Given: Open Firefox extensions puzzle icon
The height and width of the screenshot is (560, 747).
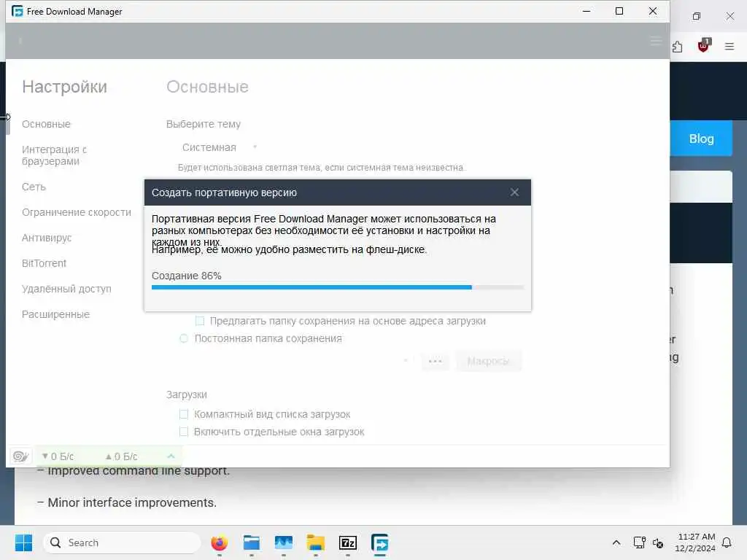Looking at the screenshot, I should pos(677,47).
